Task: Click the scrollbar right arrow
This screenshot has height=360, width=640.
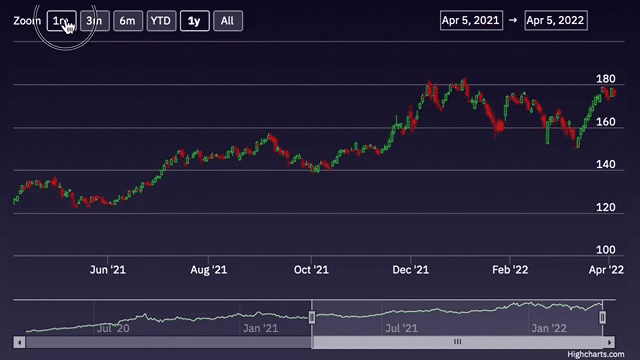Action: (x=609, y=342)
